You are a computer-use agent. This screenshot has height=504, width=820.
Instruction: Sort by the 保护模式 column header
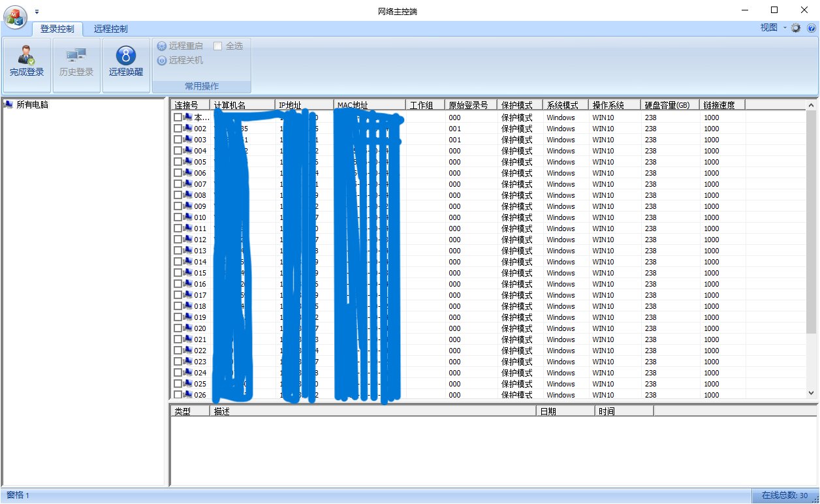coord(520,104)
